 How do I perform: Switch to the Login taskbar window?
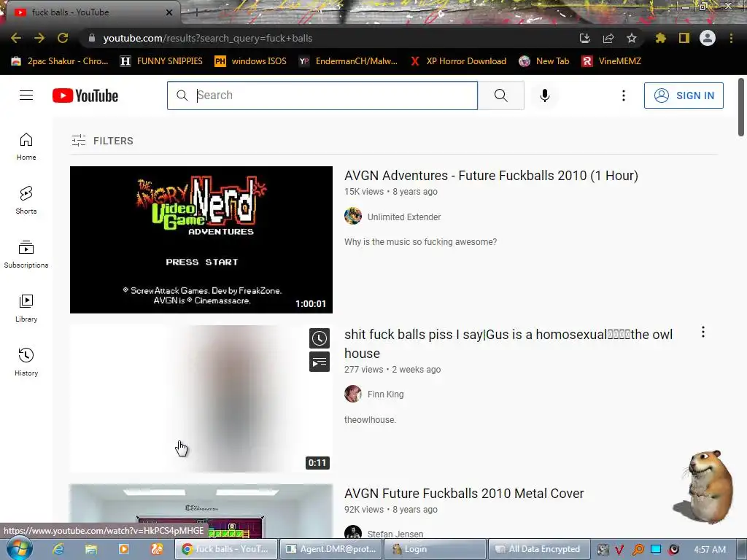(x=436, y=549)
